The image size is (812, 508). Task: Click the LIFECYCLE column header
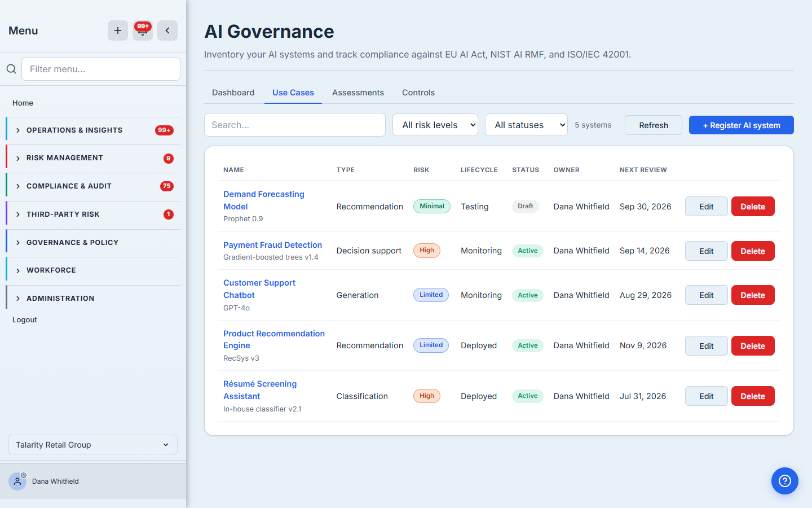479,170
